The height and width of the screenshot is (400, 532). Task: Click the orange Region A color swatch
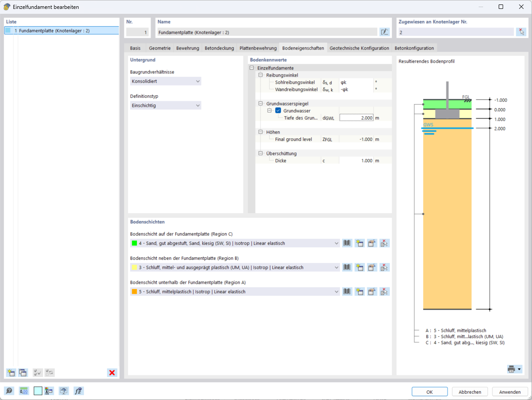134,291
